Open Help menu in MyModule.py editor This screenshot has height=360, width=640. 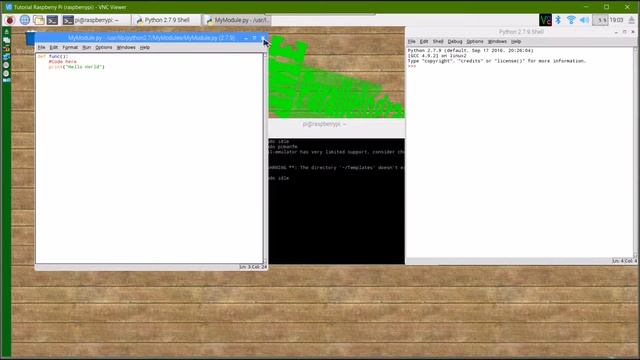pyautogui.click(x=144, y=47)
